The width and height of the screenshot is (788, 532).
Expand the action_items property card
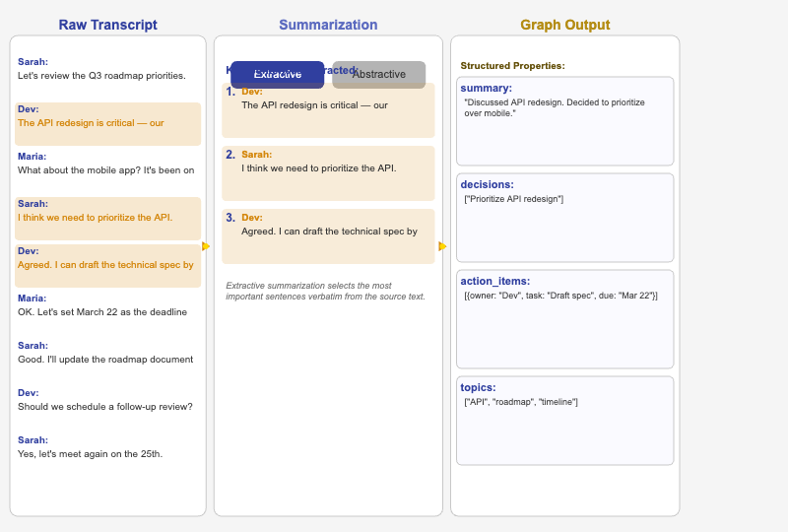[564, 318]
